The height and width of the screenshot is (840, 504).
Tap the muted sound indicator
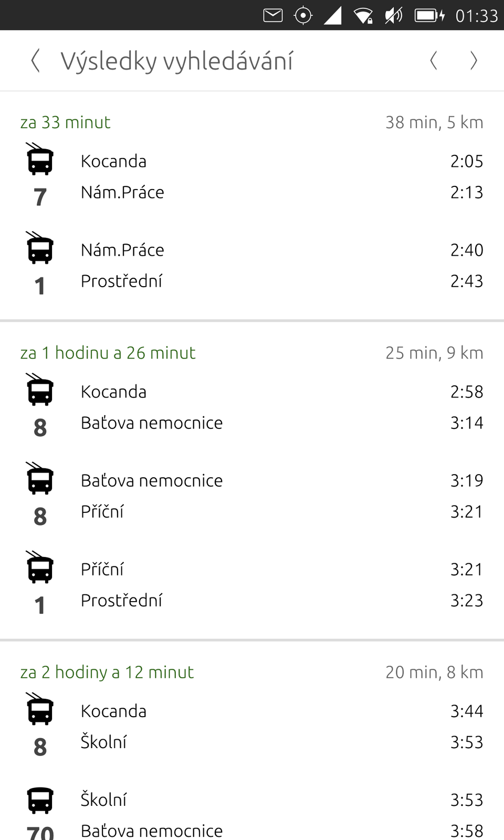pos(393,16)
